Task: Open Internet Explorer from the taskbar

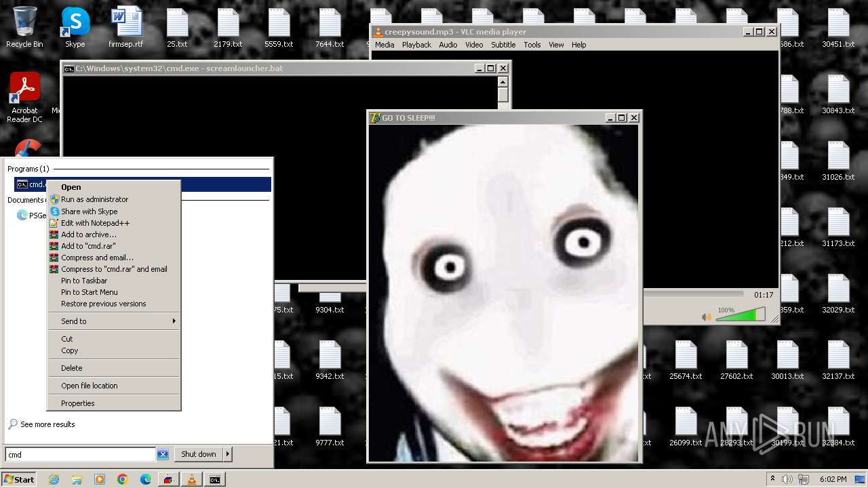Action: pos(54,479)
